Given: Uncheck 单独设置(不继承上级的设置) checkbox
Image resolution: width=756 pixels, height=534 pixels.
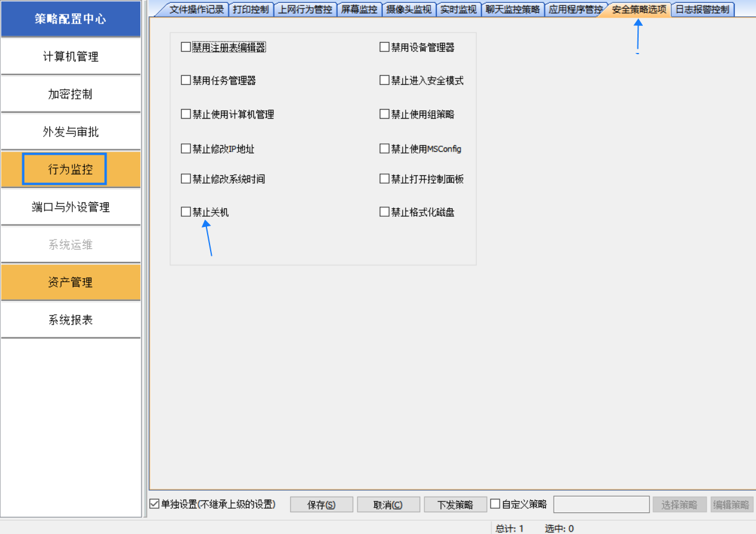Looking at the screenshot, I should tap(153, 504).
